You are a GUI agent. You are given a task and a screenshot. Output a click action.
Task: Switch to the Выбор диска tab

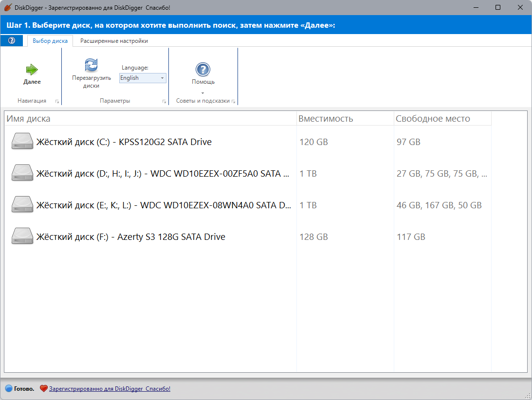click(x=50, y=41)
